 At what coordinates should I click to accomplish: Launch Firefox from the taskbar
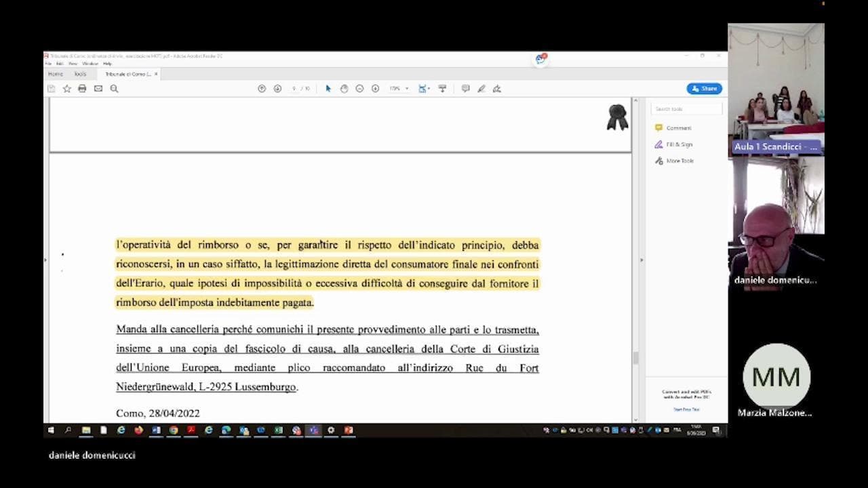pyautogui.click(x=138, y=430)
